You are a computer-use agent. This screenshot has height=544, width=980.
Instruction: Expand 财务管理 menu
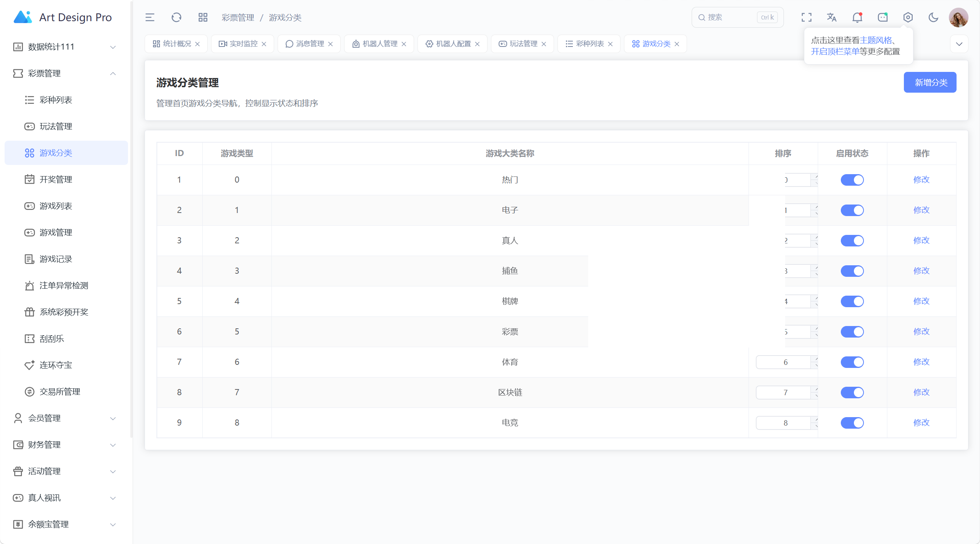coord(66,444)
